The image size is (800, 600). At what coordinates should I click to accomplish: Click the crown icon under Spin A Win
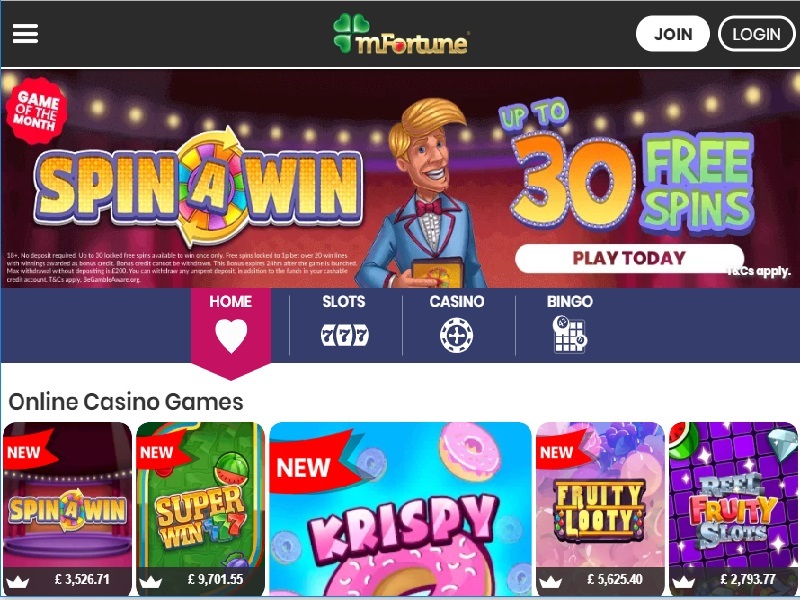tap(17, 581)
